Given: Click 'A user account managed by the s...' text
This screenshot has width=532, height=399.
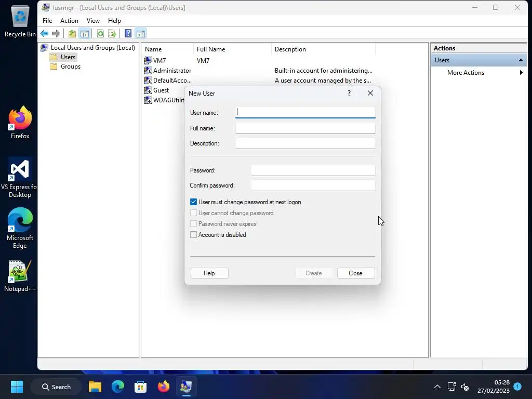Looking at the screenshot, I should pos(323,81).
